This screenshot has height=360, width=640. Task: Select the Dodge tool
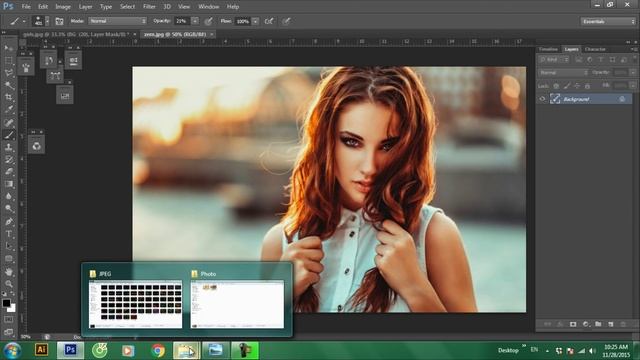9,209
